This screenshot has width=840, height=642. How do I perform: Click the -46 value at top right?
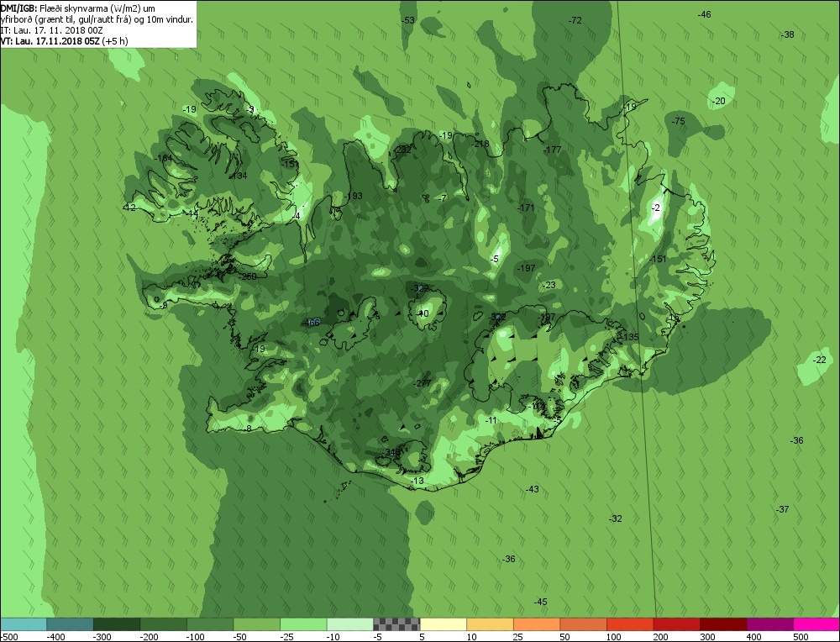(705, 14)
